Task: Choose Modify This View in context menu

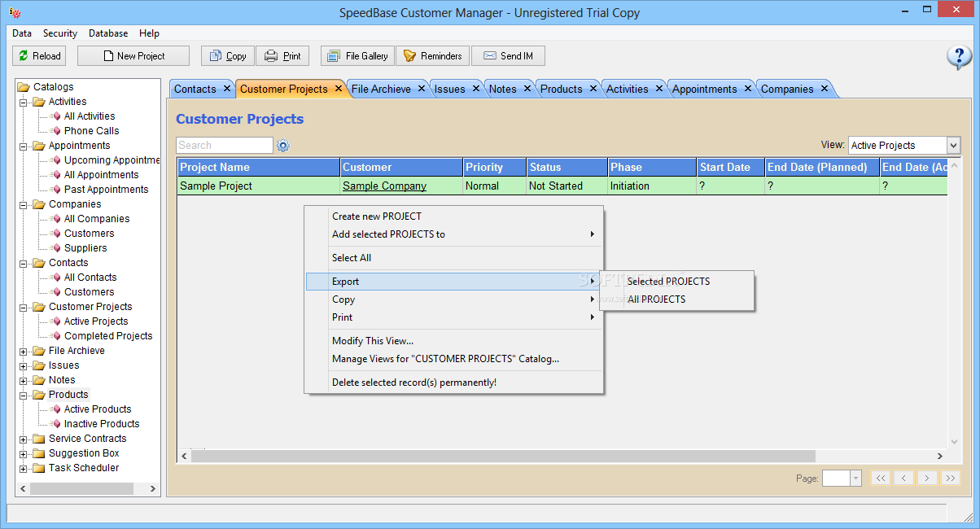Action: click(454, 341)
